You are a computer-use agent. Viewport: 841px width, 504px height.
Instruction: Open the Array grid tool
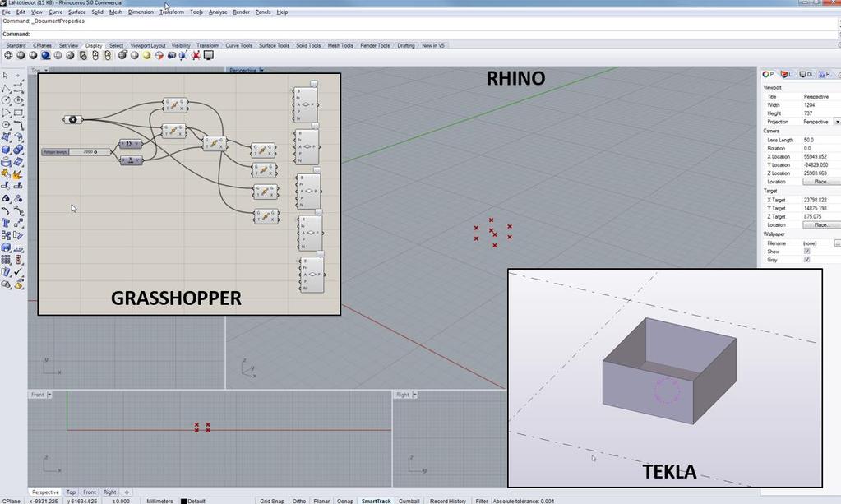(6, 260)
